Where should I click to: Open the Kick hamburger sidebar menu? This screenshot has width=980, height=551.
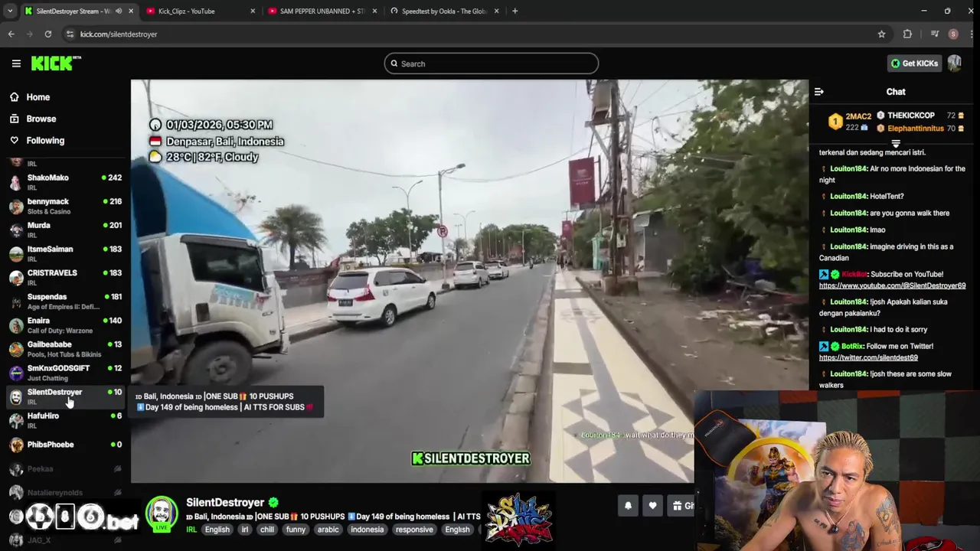(x=16, y=64)
